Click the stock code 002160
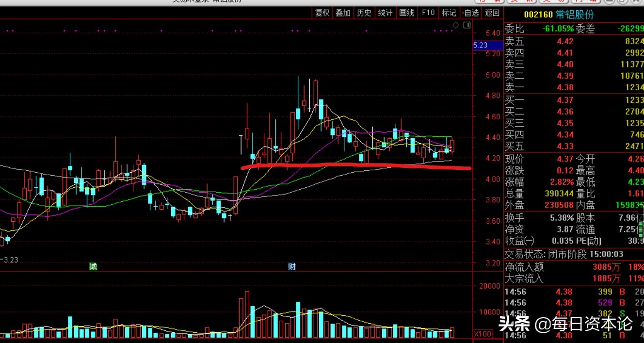The height and width of the screenshot is (343, 644). click(538, 16)
